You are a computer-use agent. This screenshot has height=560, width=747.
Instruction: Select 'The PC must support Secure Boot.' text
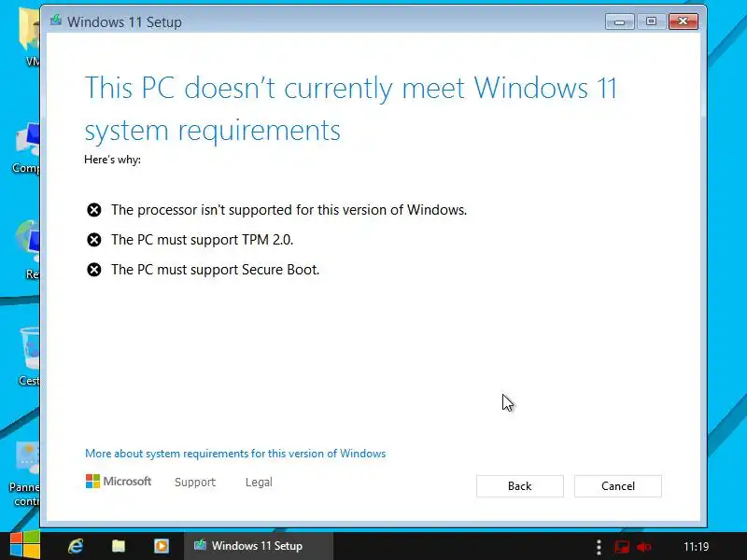click(x=216, y=270)
